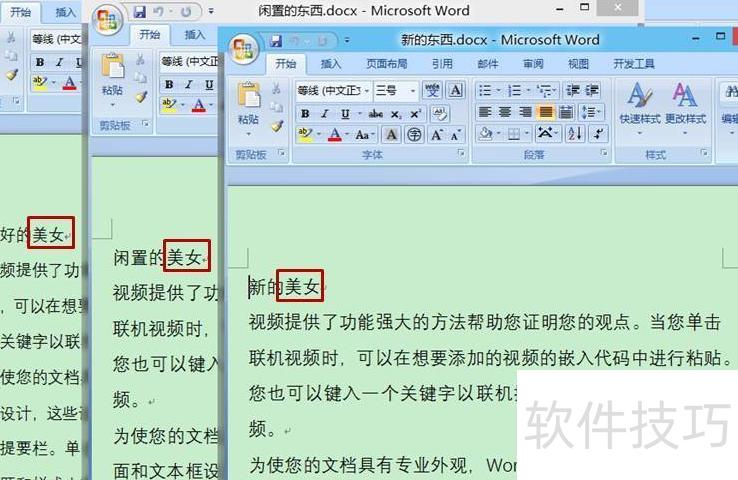Viewport: 738px width, 480px height.
Task: Toggle superscript x² formatting
Action: pos(415,114)
